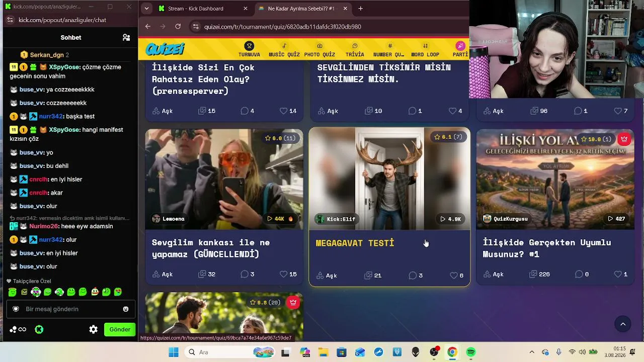644x362 pixels.
Task: Open the Turnuva section in Quizei
Action: point(249,49)
